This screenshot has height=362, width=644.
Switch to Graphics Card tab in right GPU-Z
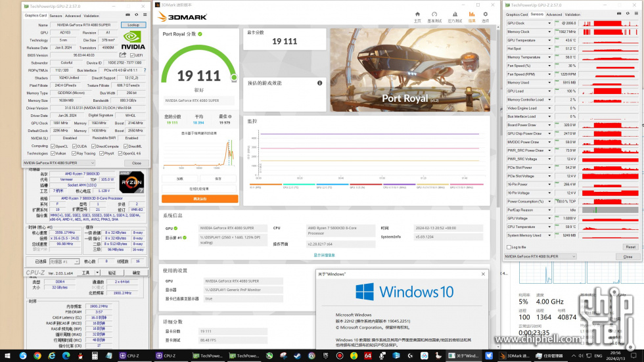point(517,14)
